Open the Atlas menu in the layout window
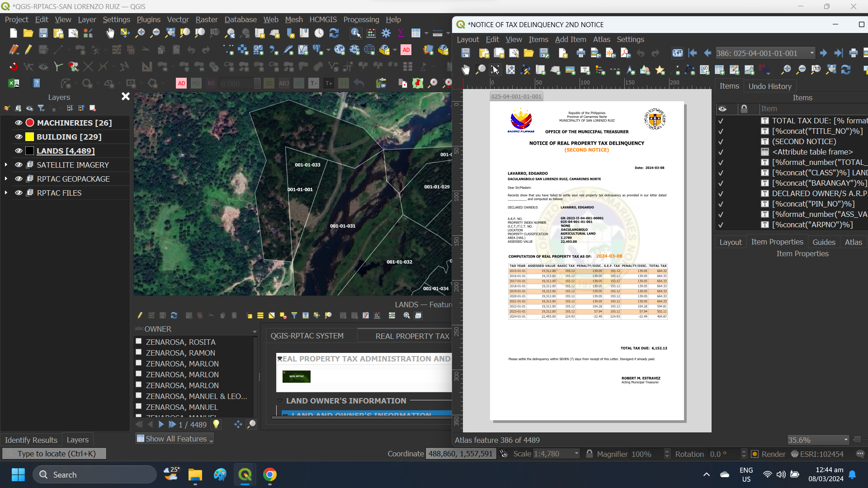 tap(601, 39)
